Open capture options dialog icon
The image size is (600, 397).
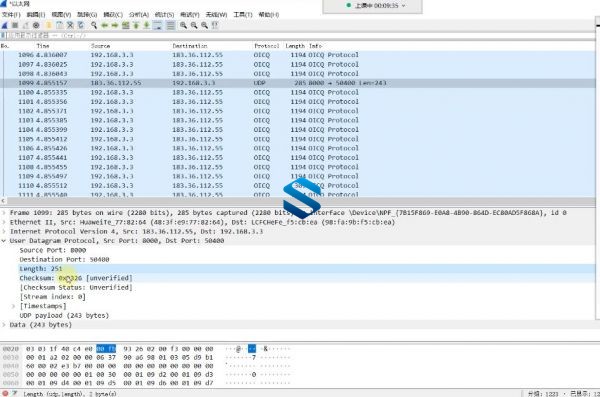pos(36,25)
